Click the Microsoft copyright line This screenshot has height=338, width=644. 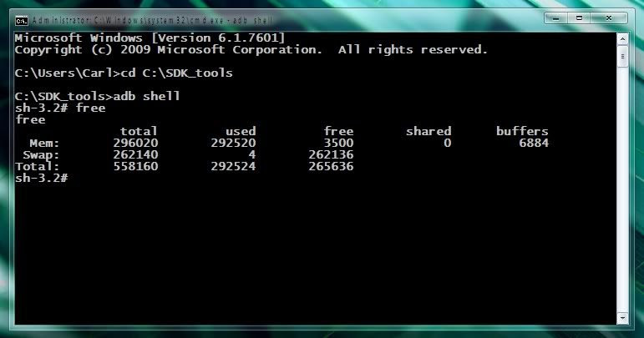pos(251,50)
